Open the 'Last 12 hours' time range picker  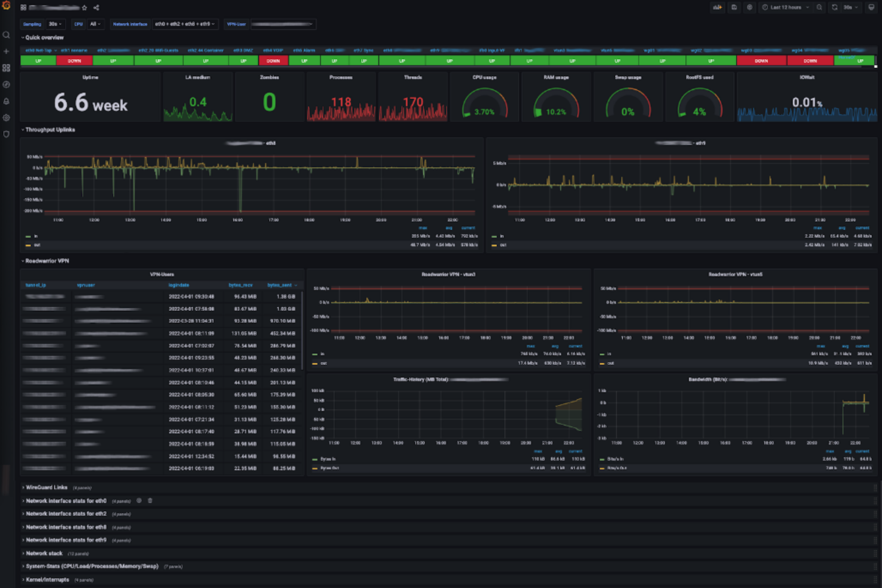click(784, 7)
